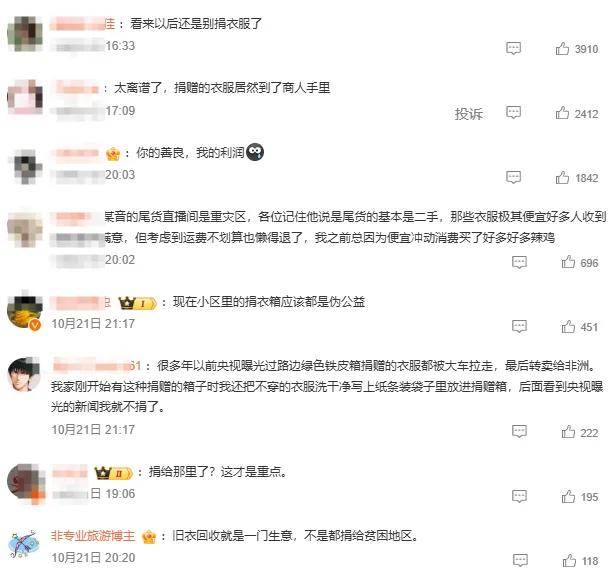This screenshot has width=611, height=575.
Task: Reply to the 捐衣箱伪公益 comment
Action: tap(519, 326)
